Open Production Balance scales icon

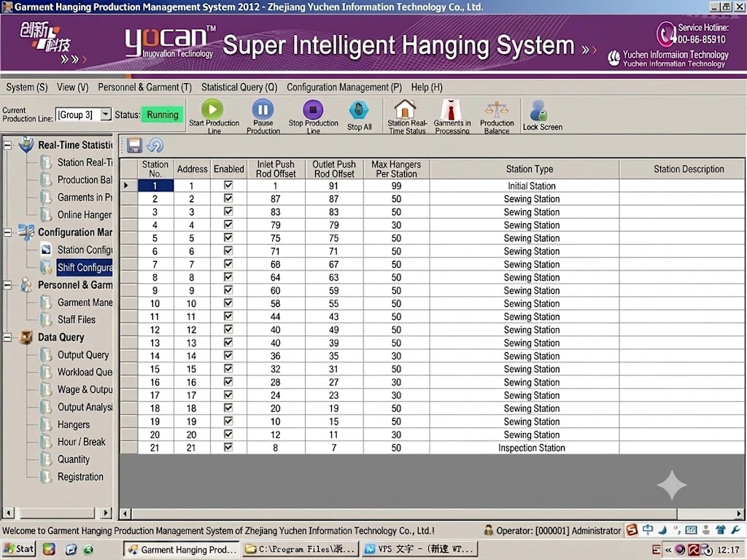[x=496, y=109]
